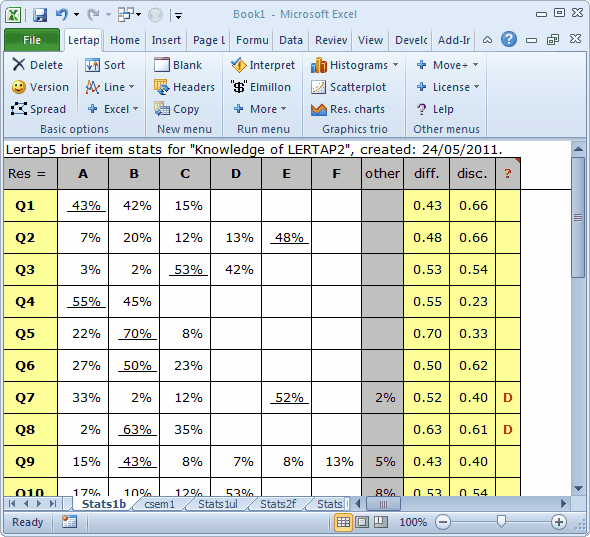
Task: Switch to Normal view in status bar
Action: click(x=343, y=522)
